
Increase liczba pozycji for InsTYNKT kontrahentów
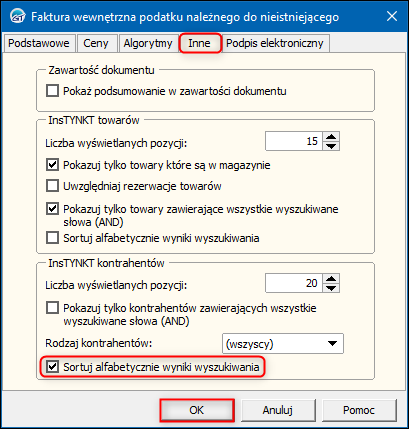[331, 279]
